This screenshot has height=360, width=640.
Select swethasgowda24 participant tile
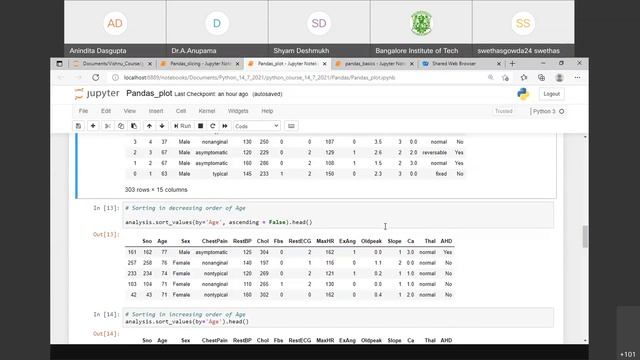(x=523, y=28)
